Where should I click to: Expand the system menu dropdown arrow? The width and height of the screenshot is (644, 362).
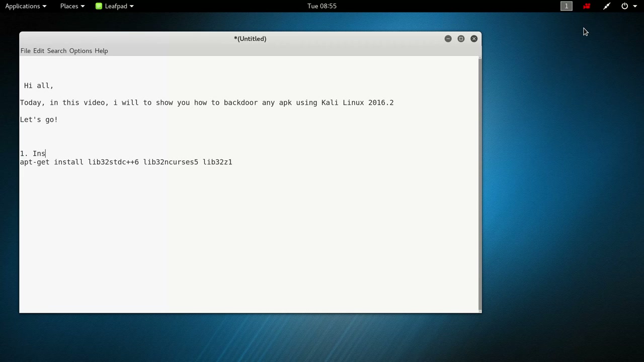click(635, 6)
